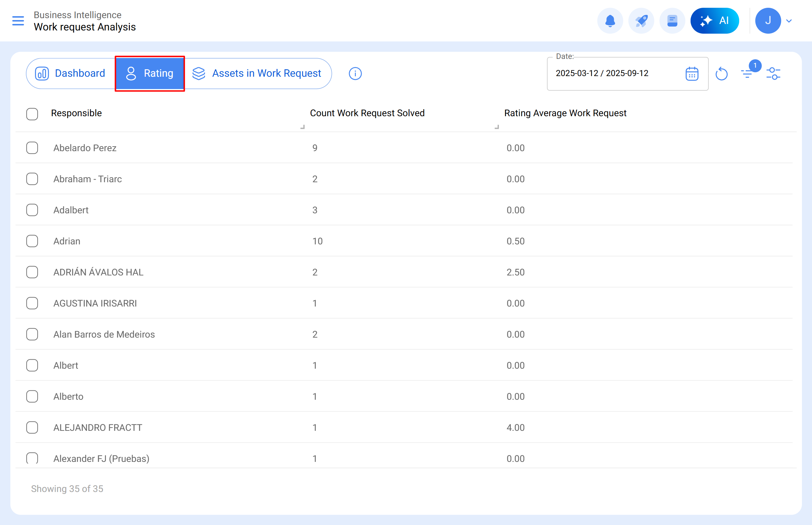Select the row for Abelardo Perez
812x525 pixels.
[32, 148]
